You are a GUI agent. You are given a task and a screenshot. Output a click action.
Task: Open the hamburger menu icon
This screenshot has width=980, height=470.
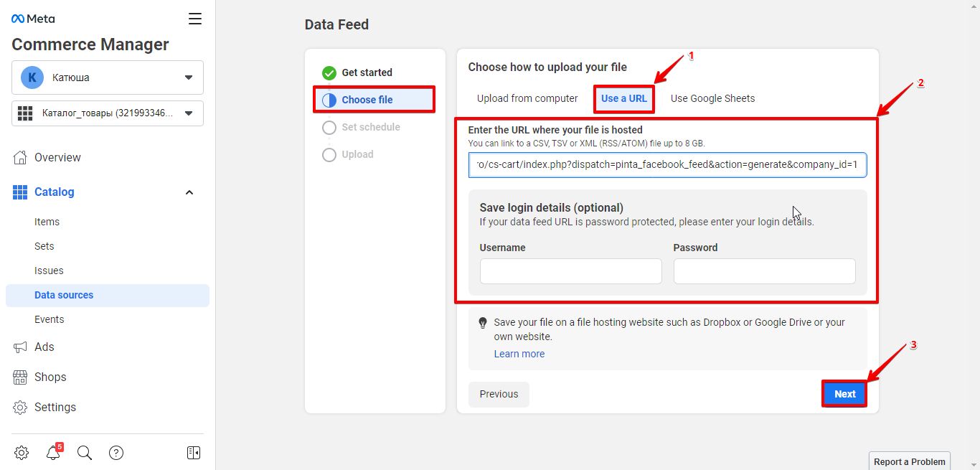tap(195, 19)
